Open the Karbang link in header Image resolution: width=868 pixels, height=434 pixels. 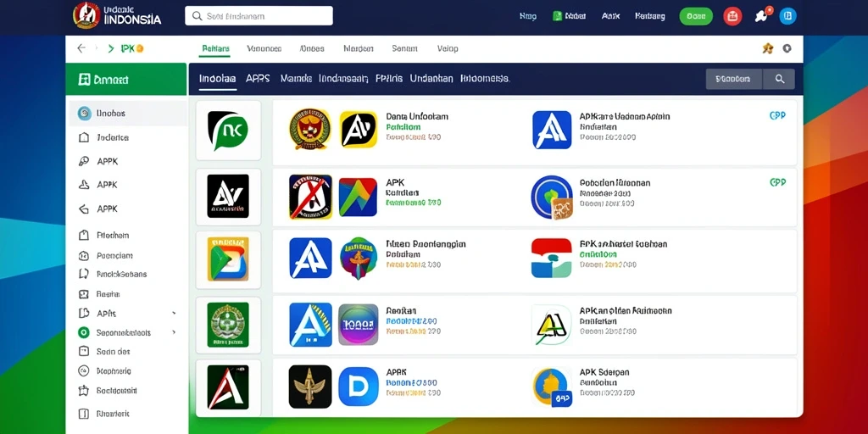[650, 16]
